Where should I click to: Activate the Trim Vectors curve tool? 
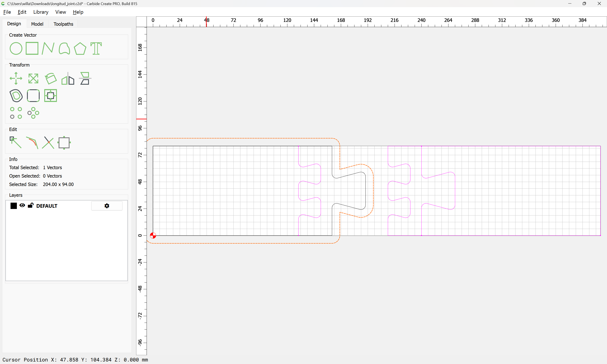[32, 143]
